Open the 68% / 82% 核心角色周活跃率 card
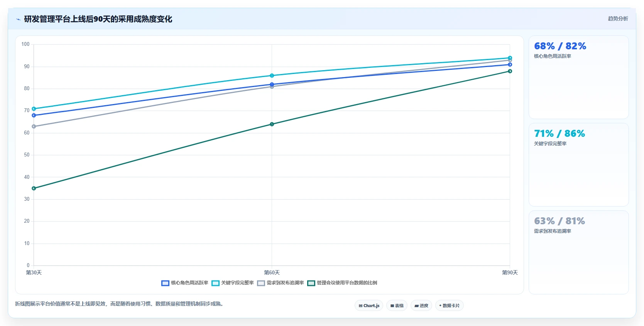Image resolution: width=644 pixels, height=326 pixels. click(578, 77)
